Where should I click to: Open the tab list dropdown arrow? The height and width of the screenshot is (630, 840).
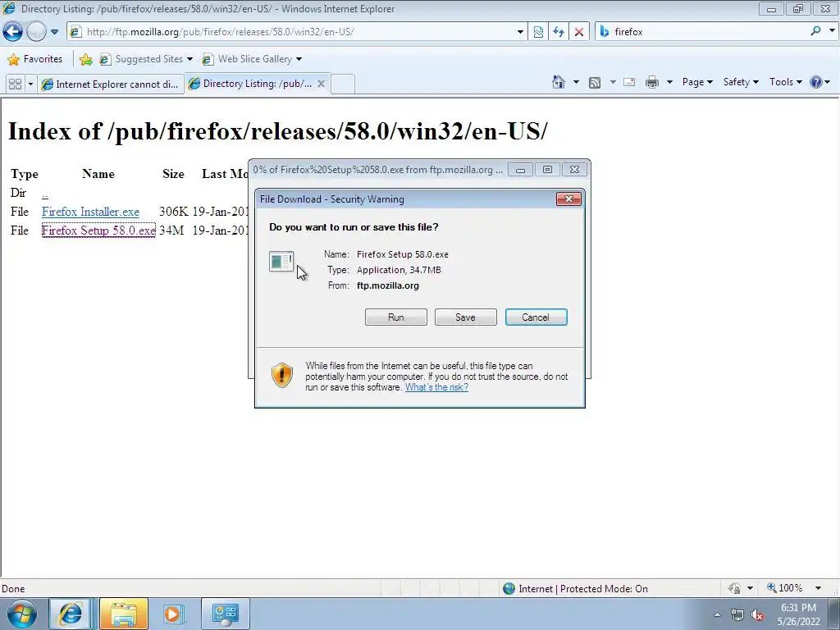(x=30, y=84)
